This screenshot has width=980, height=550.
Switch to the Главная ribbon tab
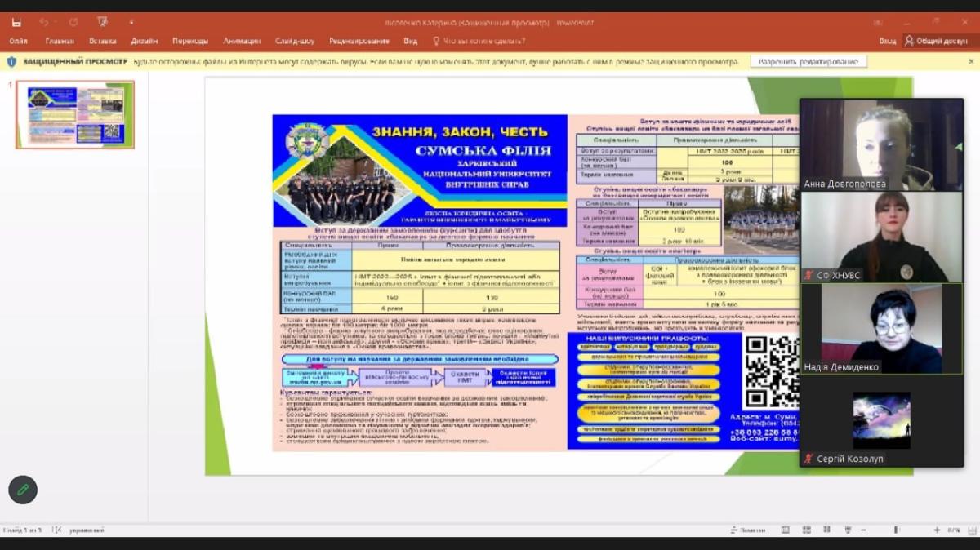60,41
